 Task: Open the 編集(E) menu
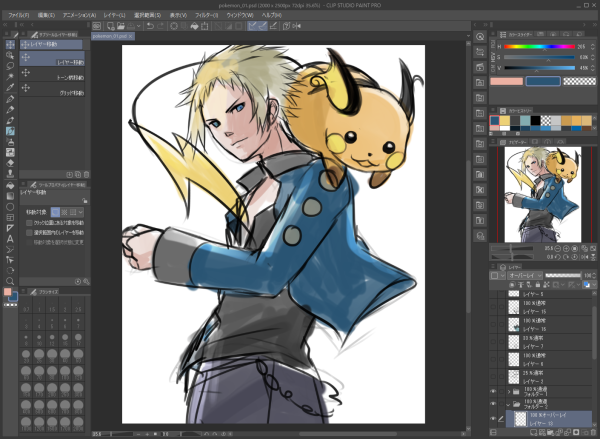coord(46,15)
